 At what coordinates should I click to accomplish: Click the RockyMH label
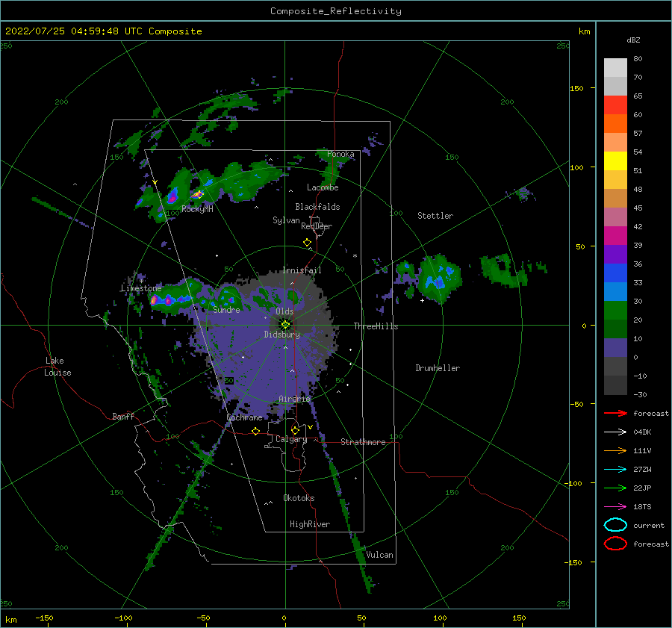click(x=197, y=209)
